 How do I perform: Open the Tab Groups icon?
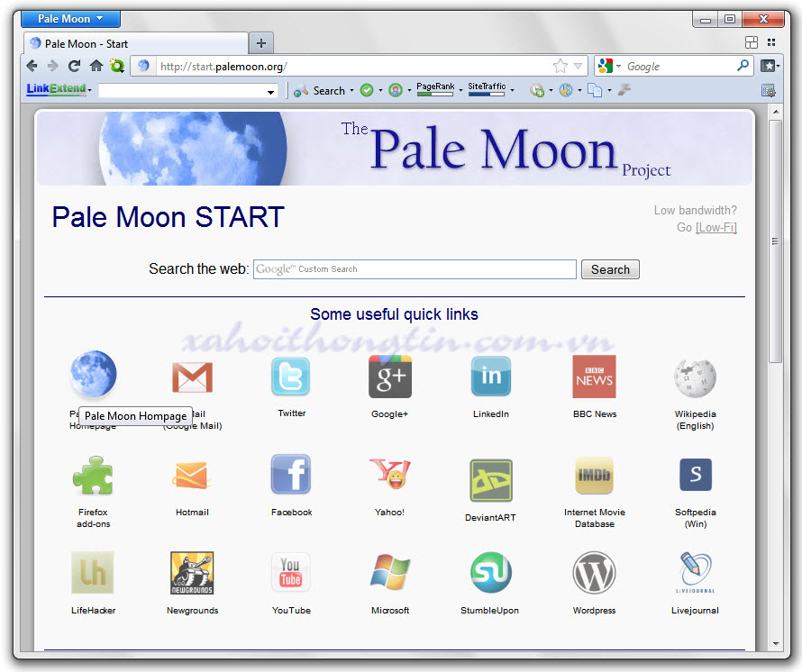[x=751, y=42]
